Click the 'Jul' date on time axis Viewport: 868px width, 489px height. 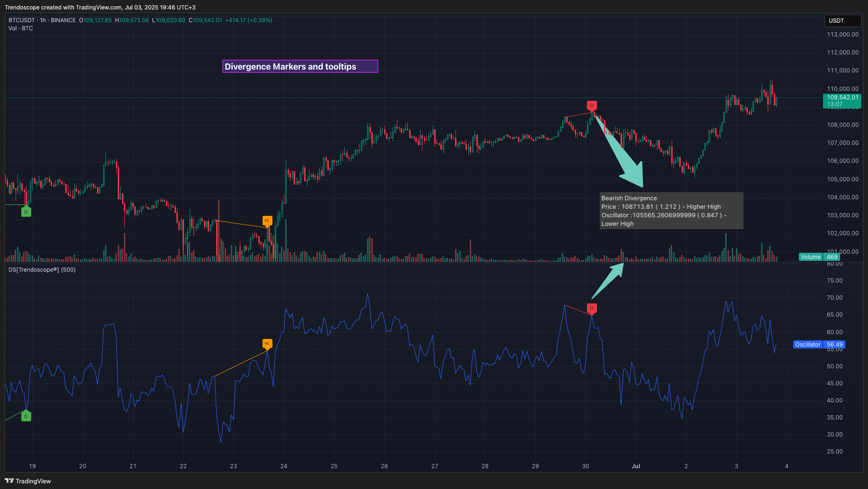point(636,466)
